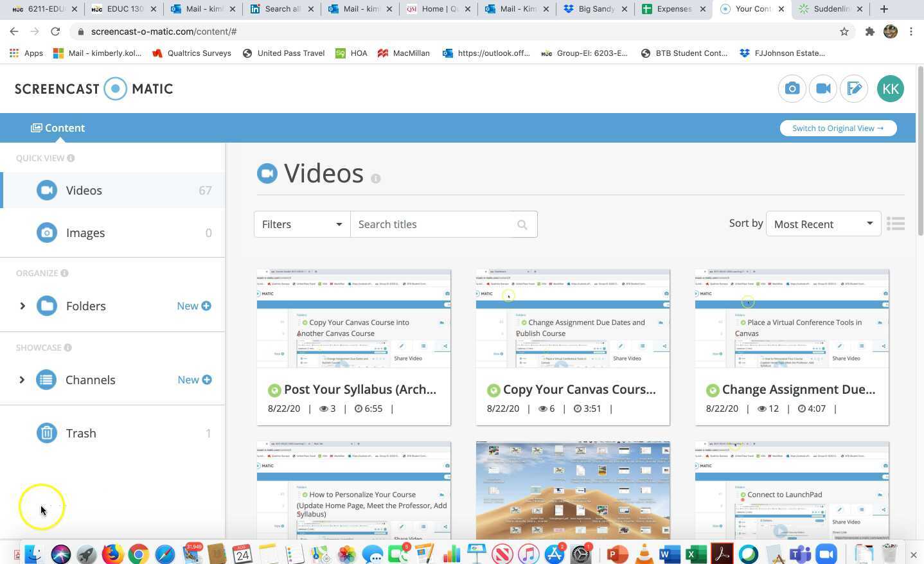Image resolution: width=924 pixels, height=564 pixels.
Task: Expand the Folders tree in the sidebar
Action: pyautogui.click(x=22, y=306)
